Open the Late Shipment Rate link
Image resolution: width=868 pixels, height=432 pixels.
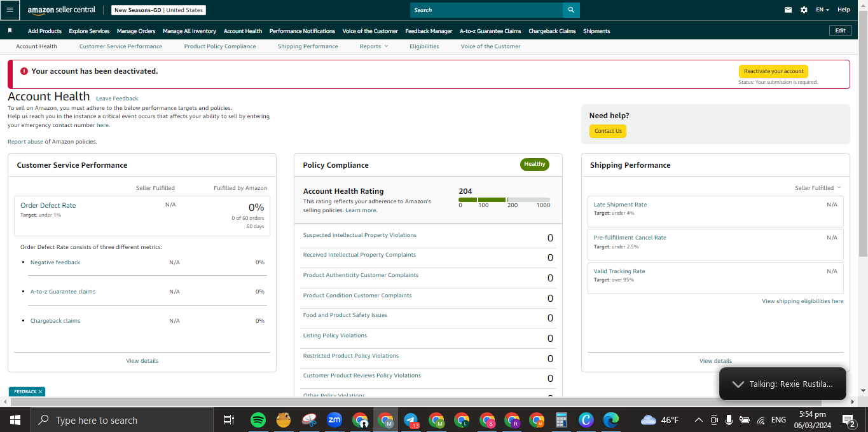(x=620, y=205)
